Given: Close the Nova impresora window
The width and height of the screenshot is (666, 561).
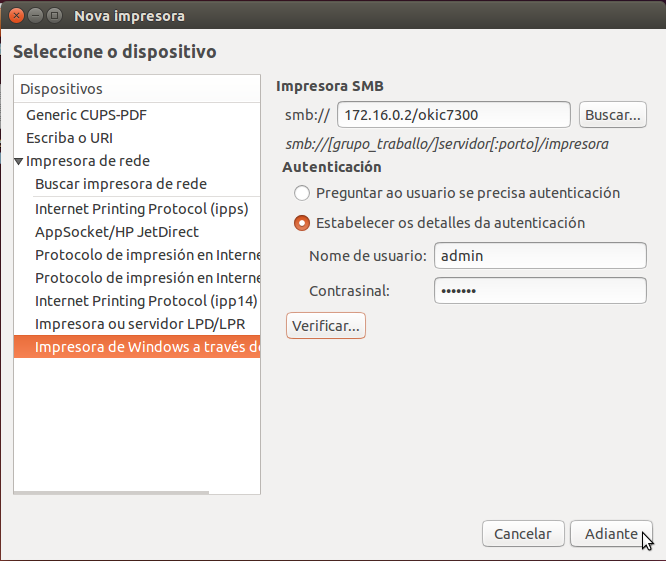Looking at the screenshot, I should pos(16,16).
